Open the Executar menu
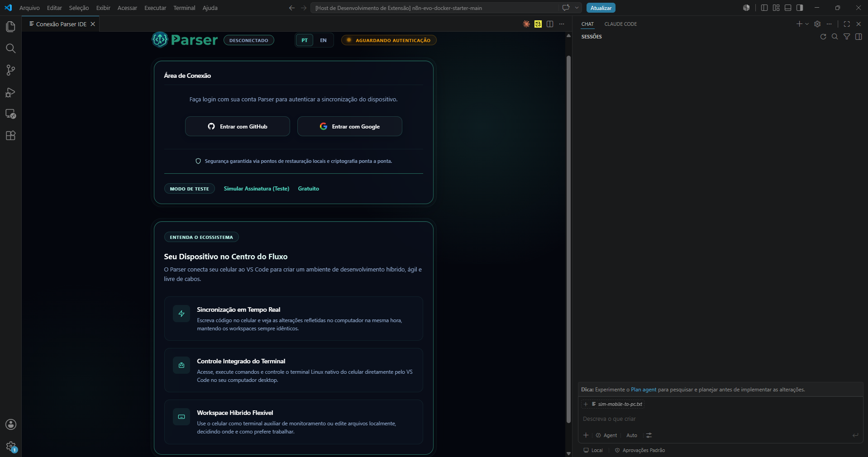This screenshot has width=868, height=457. pos(155,8)
